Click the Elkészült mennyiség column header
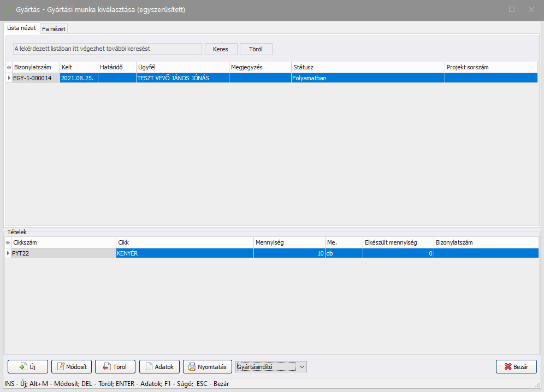This screenshot has height=392, width=544. tap(397, 242)
